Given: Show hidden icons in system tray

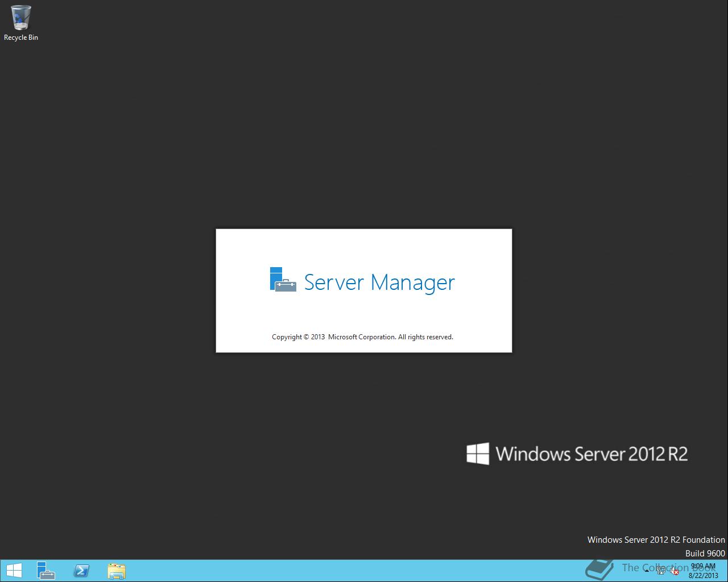Looking at the screenshot, I should (x=647, y=571).
